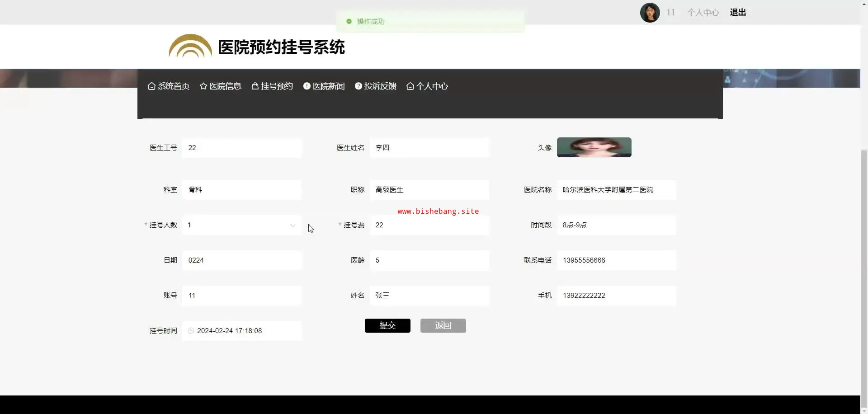The image size is (868, 414).
Task: Click the 手机 field showing 13922222222
Action: click(617, 296)
